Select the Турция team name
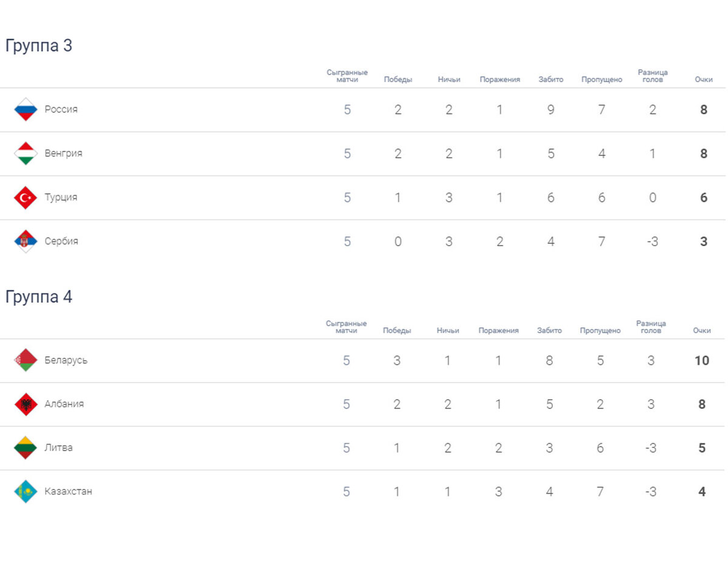728x582 pixels. coord(61,198)
